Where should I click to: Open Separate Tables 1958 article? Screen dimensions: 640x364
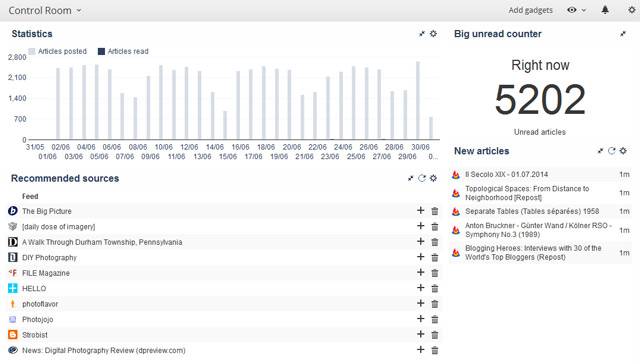[532, 211]
